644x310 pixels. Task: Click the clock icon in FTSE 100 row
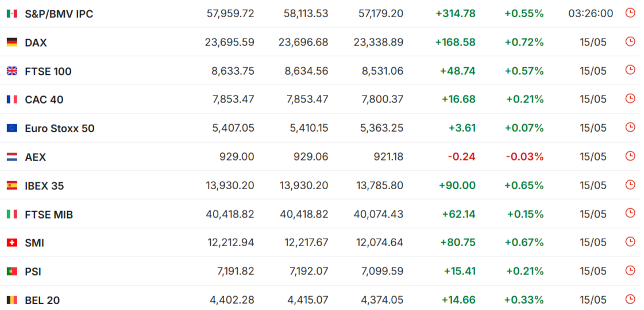click(630, 70)
